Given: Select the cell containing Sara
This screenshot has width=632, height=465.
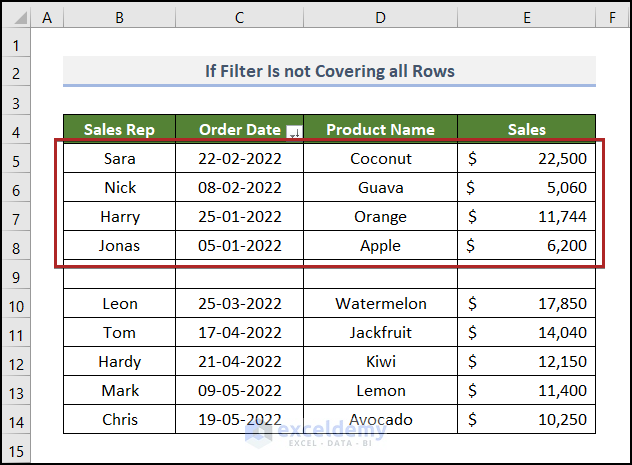Looking at the screenshot, I should tap(119, 158).
